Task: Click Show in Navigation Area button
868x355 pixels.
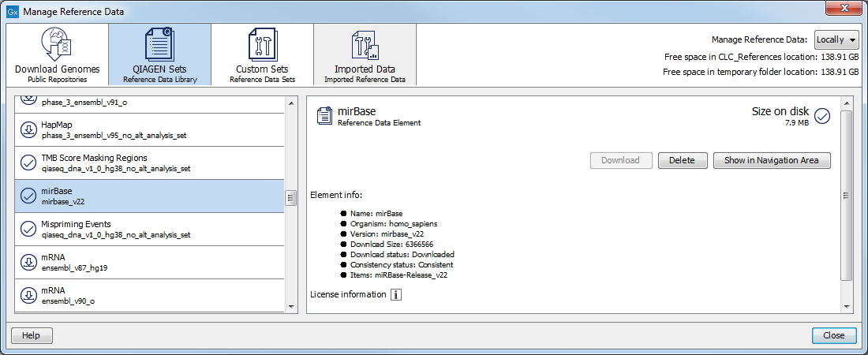Action: pyautogui.click(x=772, y=160)
